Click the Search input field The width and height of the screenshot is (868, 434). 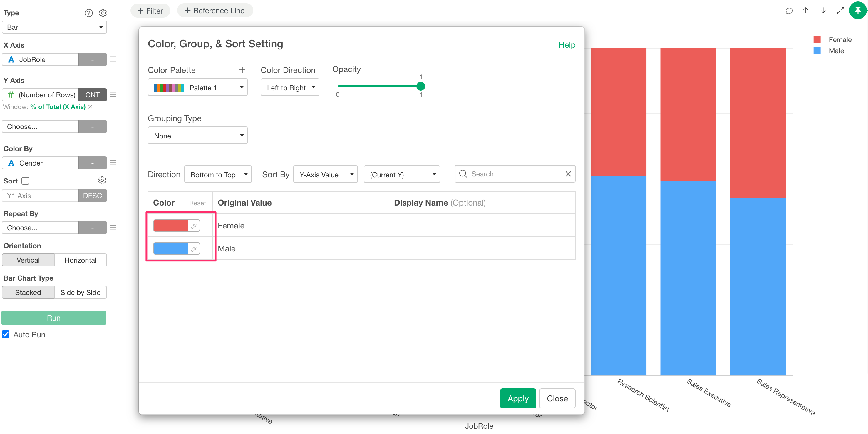(515, 174)
